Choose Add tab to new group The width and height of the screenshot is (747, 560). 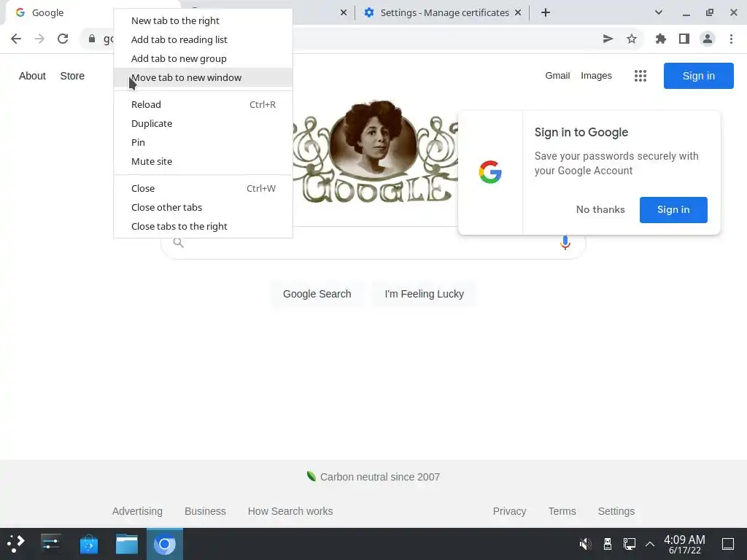click(x=203, y=58)
